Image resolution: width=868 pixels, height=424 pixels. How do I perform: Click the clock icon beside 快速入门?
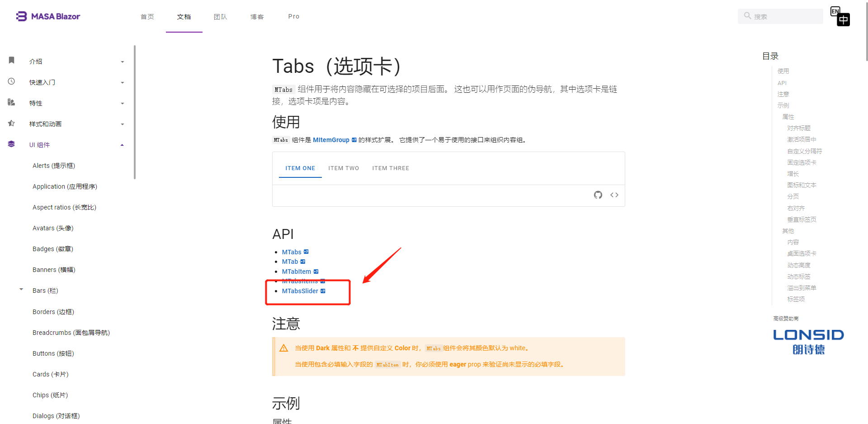tap(12, 81)
